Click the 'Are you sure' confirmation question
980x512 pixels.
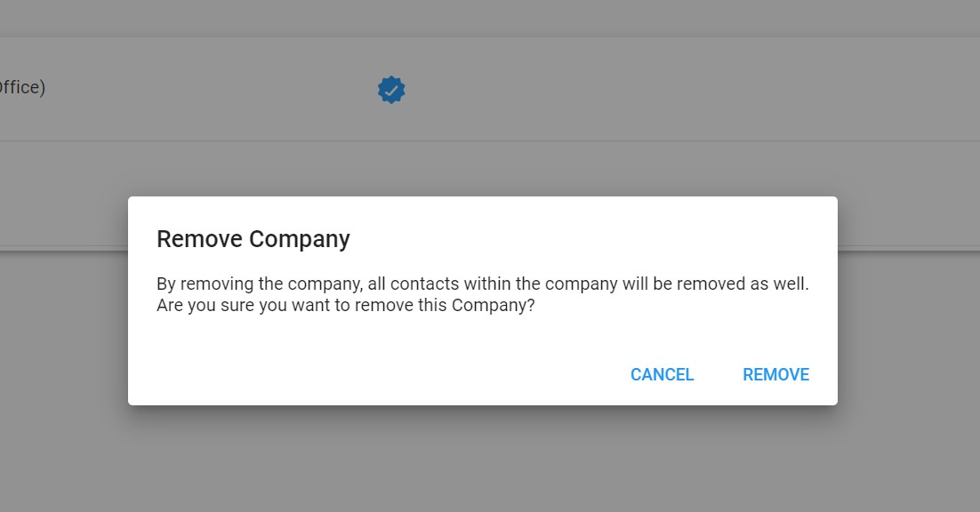pyautogui.click(x=346, y=305)
